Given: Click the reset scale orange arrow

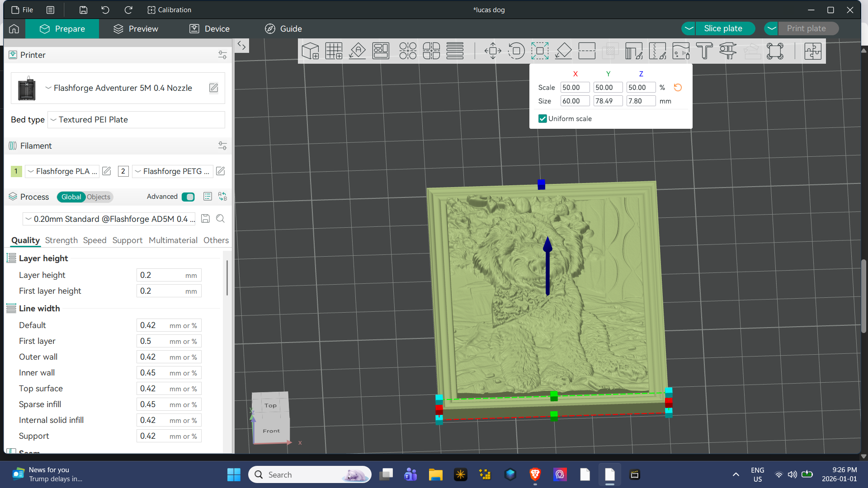Looking at the screenshot, I should point(678,88).
